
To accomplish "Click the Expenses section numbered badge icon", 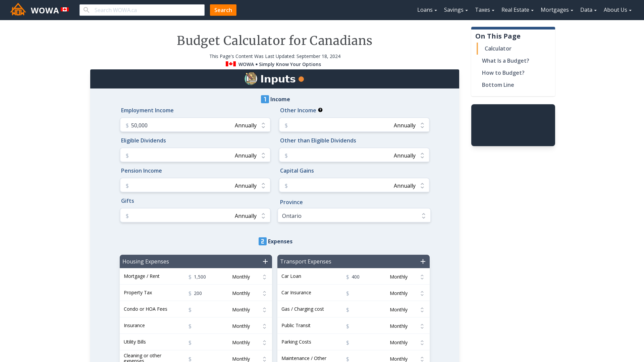I will click(x=262, y=241).
